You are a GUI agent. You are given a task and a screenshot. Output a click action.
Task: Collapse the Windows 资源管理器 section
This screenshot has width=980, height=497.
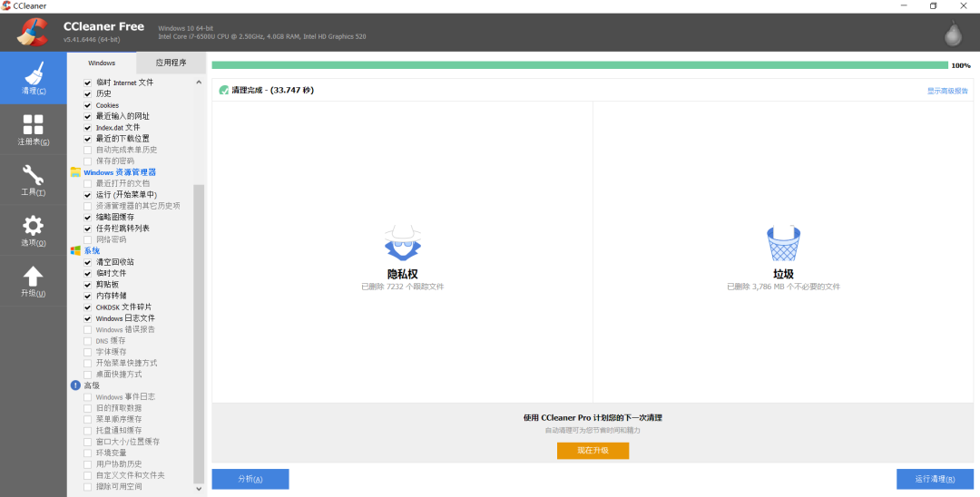[x=119, y=172]
